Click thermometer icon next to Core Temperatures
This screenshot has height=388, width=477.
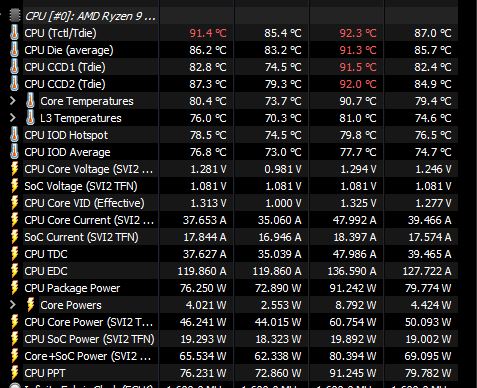(30, 101)
